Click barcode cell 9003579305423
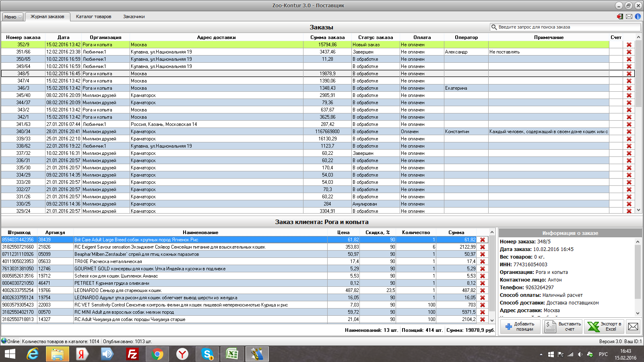 coord(19,305)
